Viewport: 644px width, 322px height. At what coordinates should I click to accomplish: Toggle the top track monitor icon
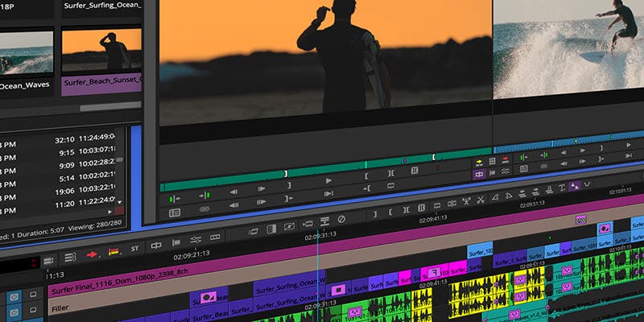[34, 294]
